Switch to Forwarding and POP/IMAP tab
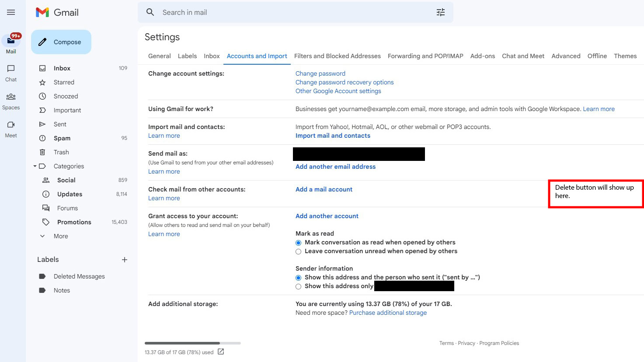 [425, 56]
